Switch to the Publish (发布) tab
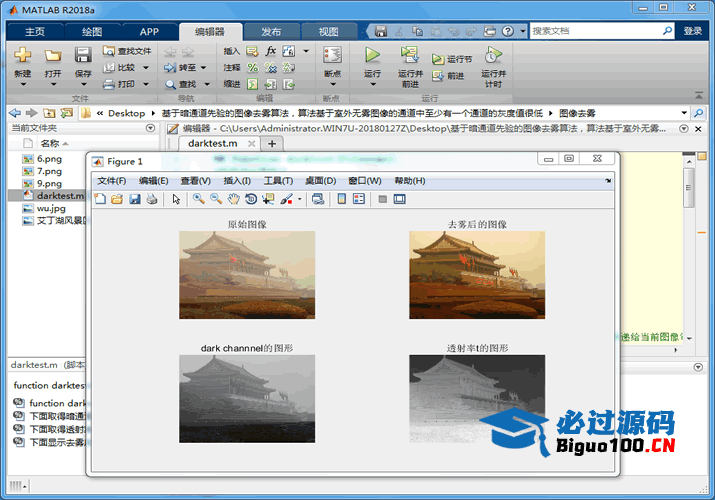Image resolution: width=715 pixels, height=500 pixels. pyautogui.click(x=271, y=31)
